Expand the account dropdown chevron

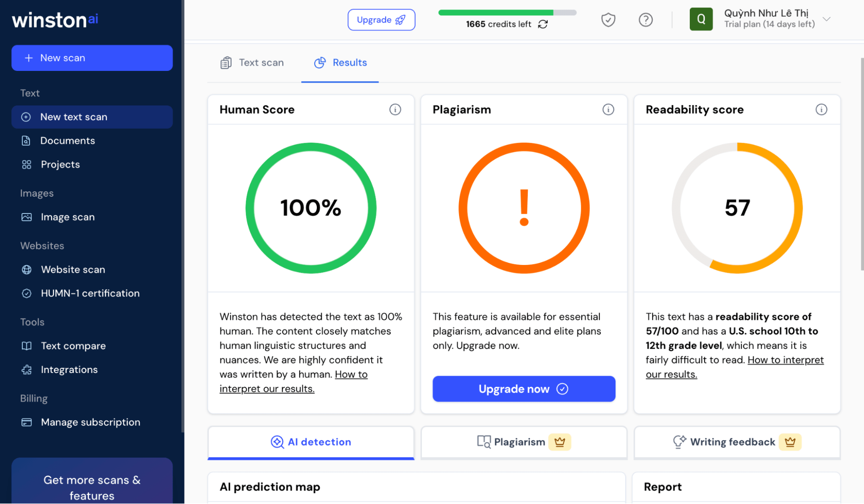(826, 19)
